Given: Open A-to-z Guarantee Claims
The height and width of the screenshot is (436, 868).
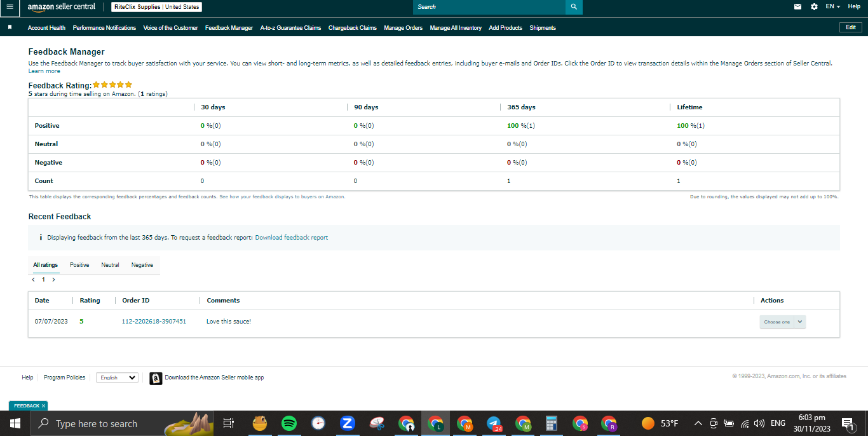Looking at the screenshot, I should tap(290, 28).
